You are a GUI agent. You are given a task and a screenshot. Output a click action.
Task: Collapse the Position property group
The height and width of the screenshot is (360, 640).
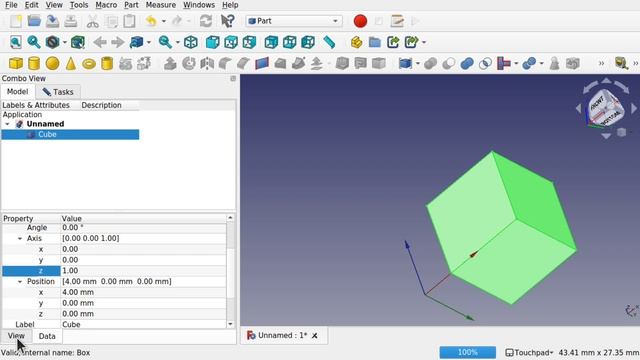point(20,282)
